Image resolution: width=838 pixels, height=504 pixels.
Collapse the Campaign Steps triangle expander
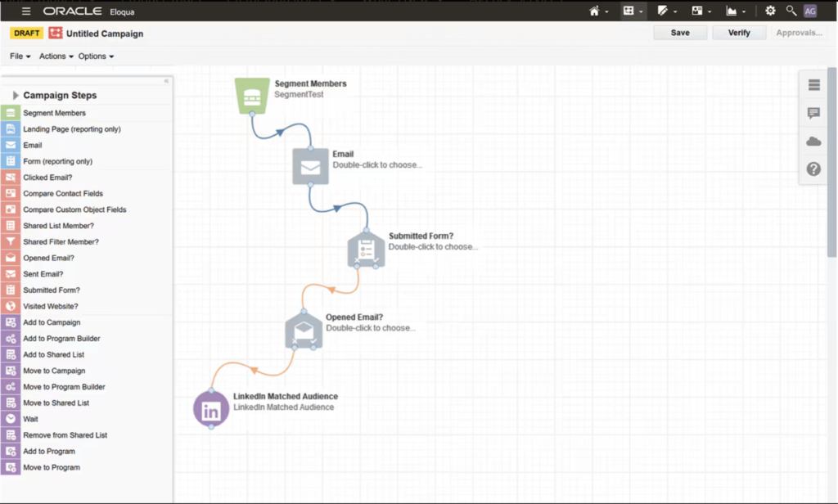click(16, 96)
